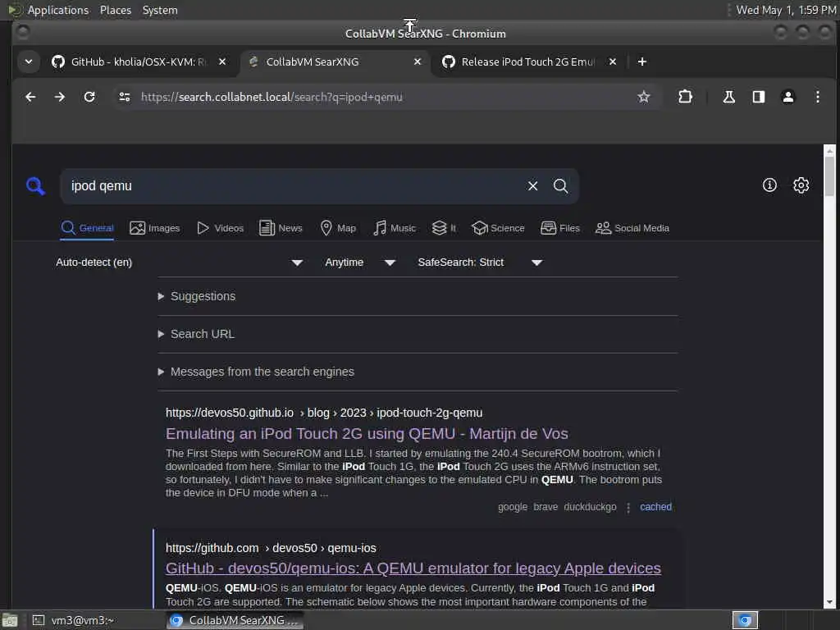Close the GitHub kholia/OSX-KVM tab

pos(222,62)
